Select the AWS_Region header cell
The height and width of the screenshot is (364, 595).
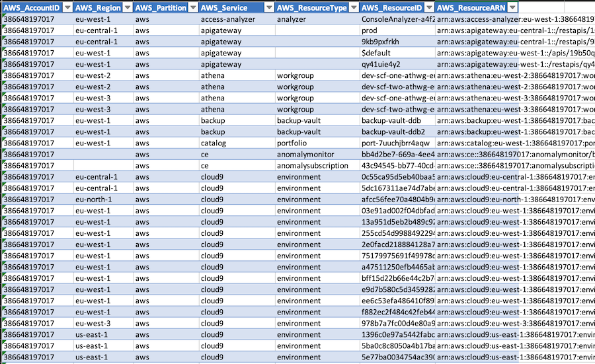click(103, 7)
